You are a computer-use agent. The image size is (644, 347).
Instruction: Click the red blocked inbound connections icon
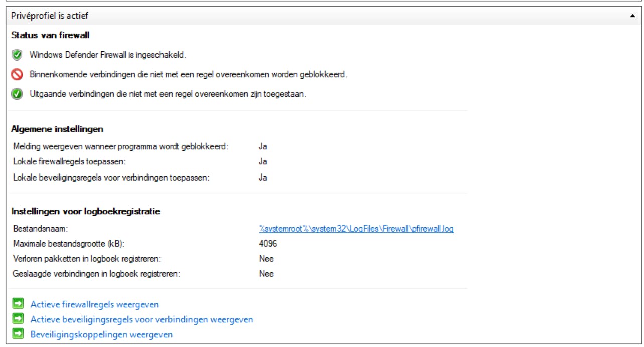17,75
